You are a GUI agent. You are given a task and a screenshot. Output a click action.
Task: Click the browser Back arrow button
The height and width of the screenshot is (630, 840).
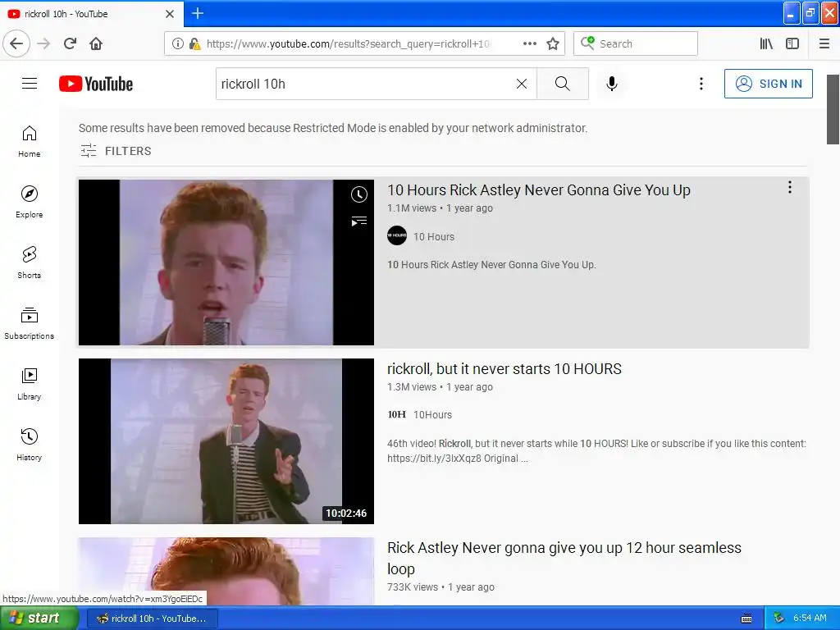pyautogui.click(x=16, y=43)
